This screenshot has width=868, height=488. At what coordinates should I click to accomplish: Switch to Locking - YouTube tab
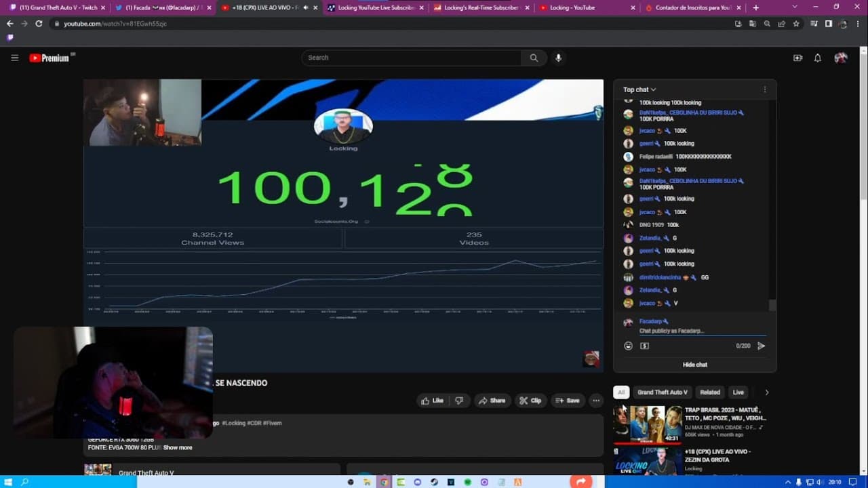point(587,7)
